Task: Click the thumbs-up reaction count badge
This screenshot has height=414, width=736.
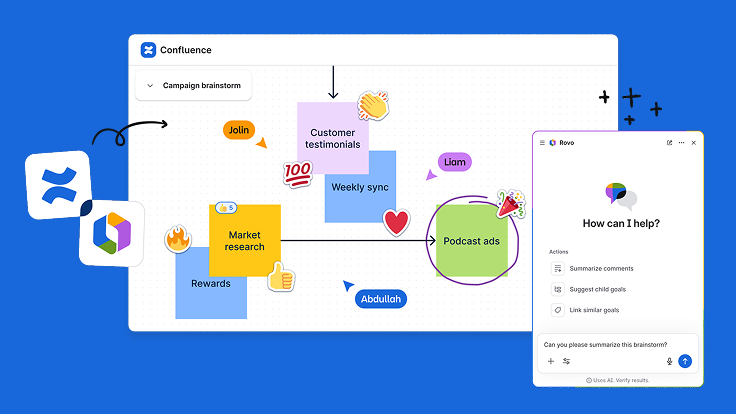Action: pyautogui.click(x=226, y=207)
